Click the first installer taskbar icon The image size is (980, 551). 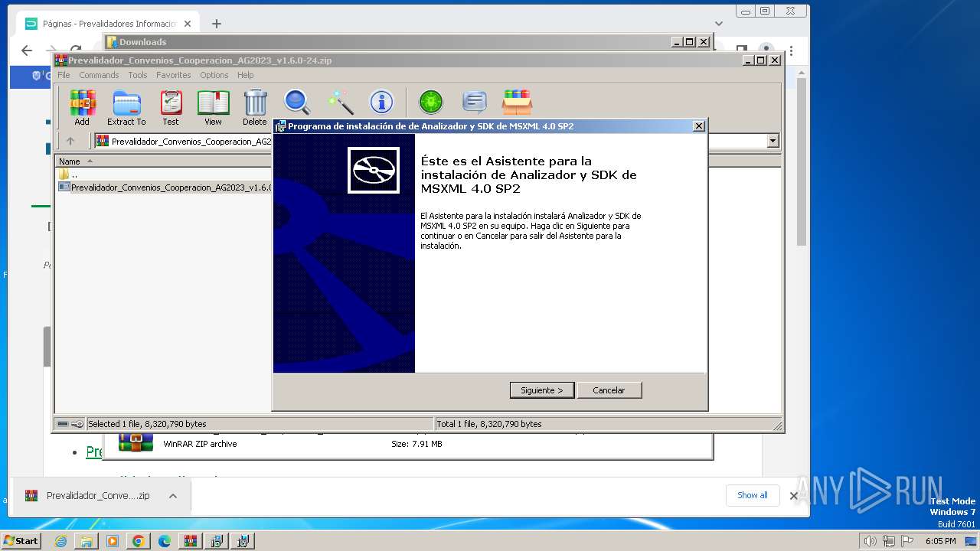click(x=217, y=541)
